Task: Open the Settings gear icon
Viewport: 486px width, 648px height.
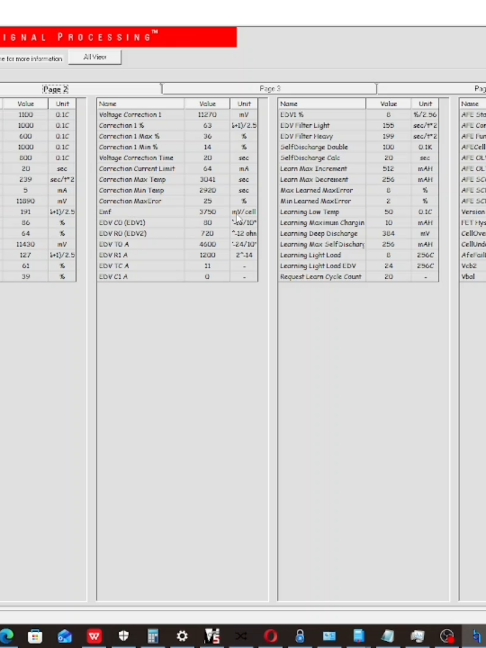Action: (182, 636)
